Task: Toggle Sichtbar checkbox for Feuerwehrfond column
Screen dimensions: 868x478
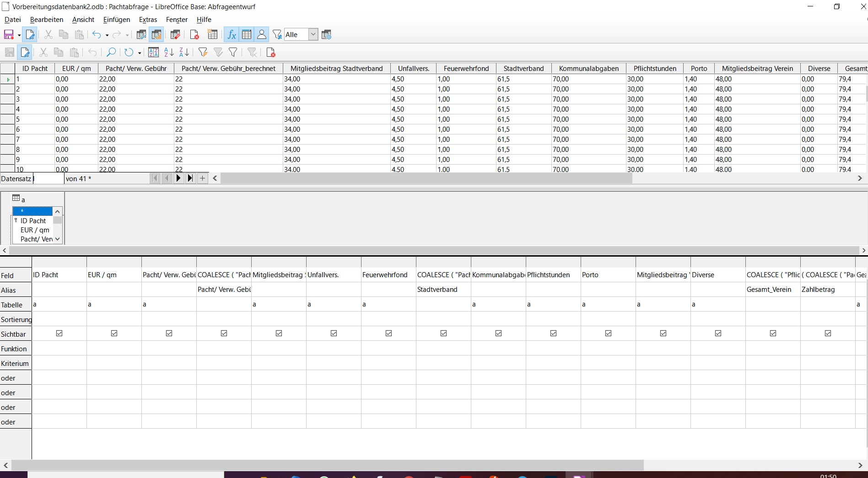Action: coord(388,333)
